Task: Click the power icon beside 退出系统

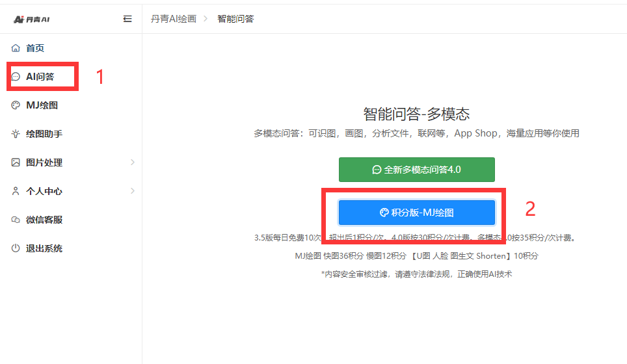Action: click(16, 248)
